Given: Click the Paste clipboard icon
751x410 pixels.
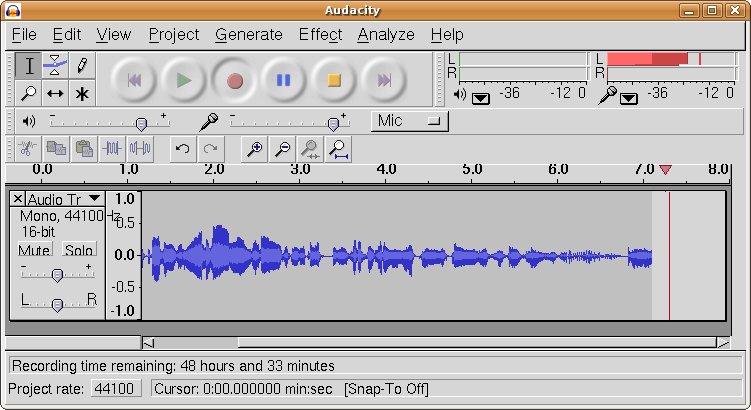Looking at the screenshot, I should coord(84,149).
